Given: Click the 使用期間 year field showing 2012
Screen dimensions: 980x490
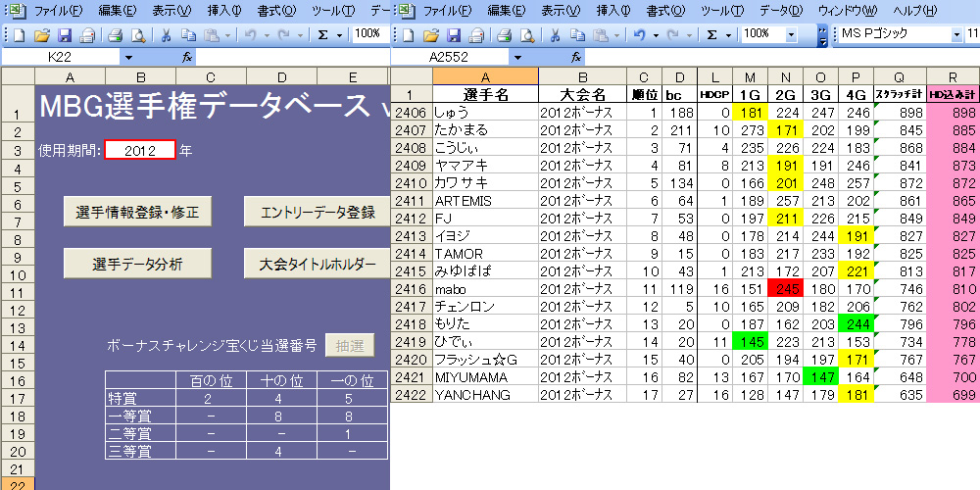Looking at the screenshot, I should pyautogui.click(x=140, y=150).
